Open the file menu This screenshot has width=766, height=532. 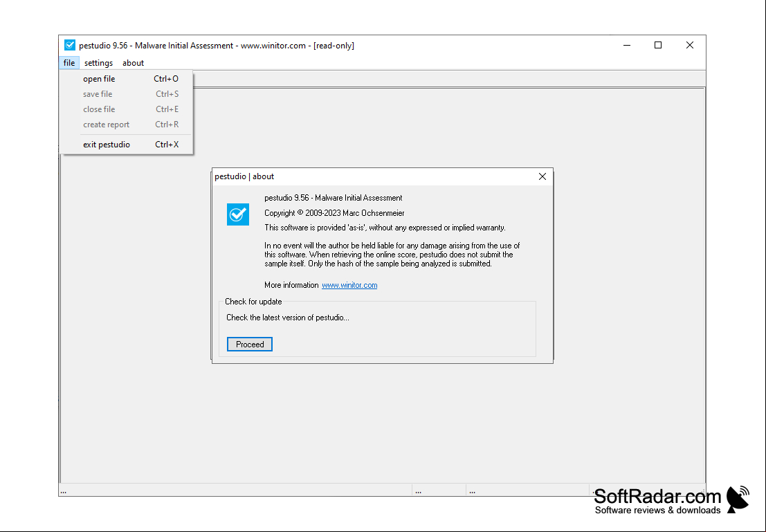(69, 62)
